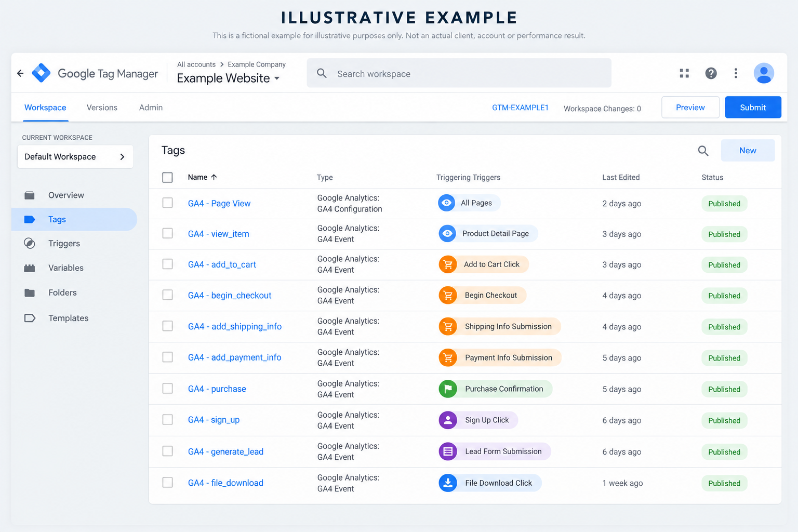Switch to the Admin tab

pos(151,108)
